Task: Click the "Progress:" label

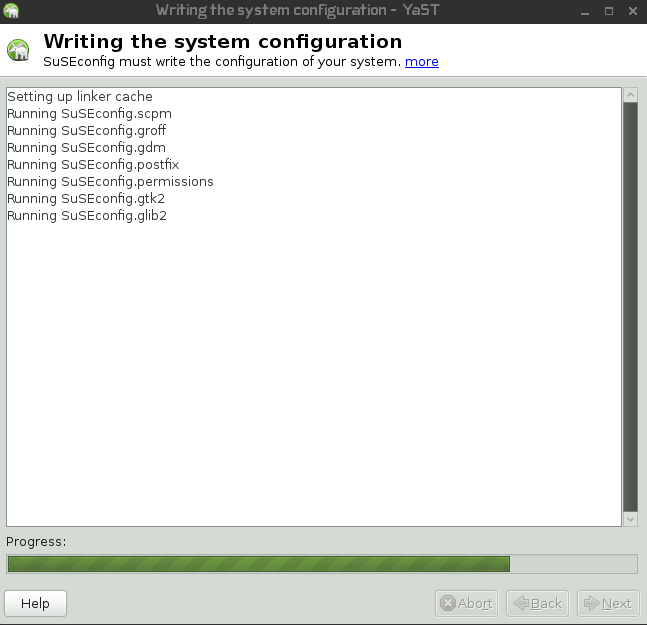Action: [36, 541]
